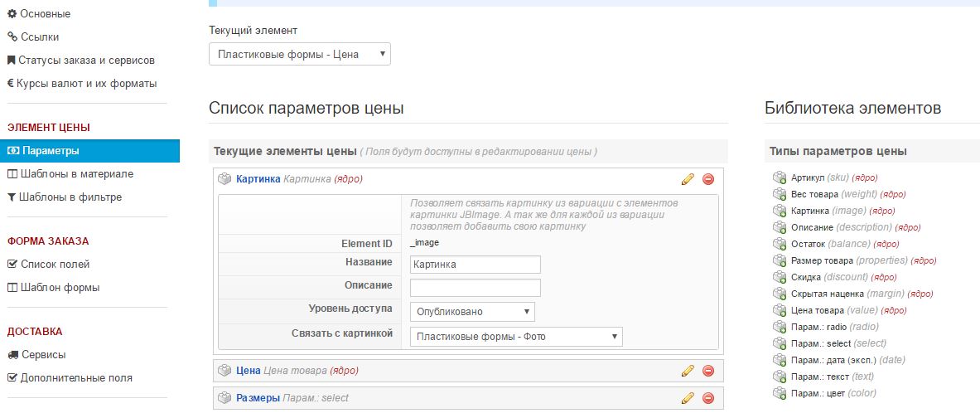Open the Связать с картинкой dropdown
The image size is (980, 418).
(x=516, y=337)
